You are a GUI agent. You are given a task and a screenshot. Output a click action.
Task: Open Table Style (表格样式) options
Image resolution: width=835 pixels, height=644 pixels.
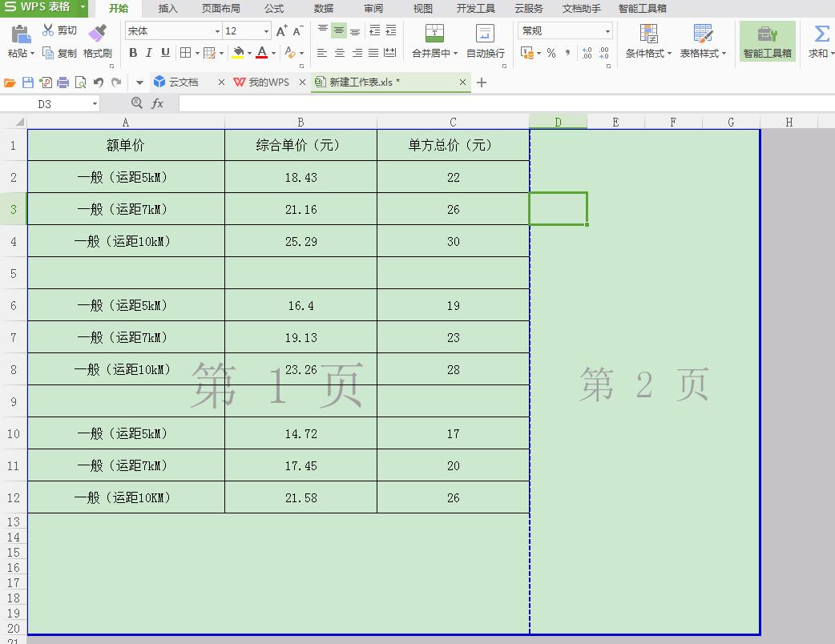tap(703, 42)
